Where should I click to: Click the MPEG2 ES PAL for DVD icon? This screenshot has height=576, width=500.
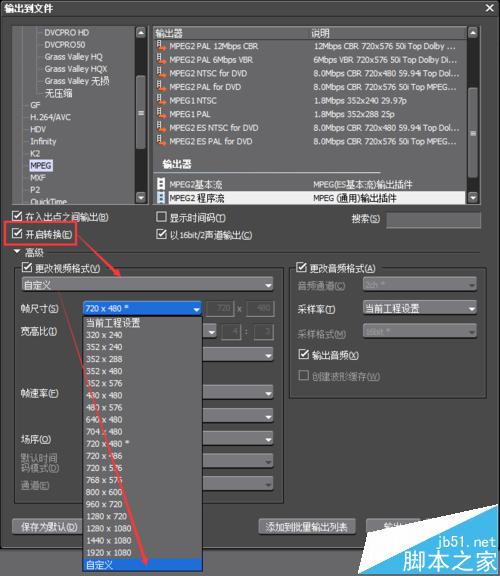tap(161, 141)
